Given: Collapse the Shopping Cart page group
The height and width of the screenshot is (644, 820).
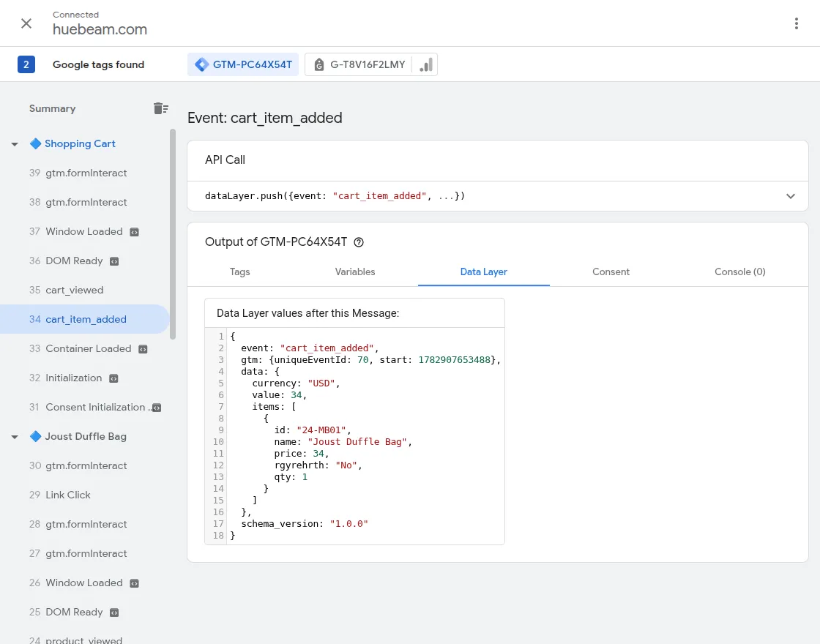Looking at the screenshot, I should click(15, 143).
